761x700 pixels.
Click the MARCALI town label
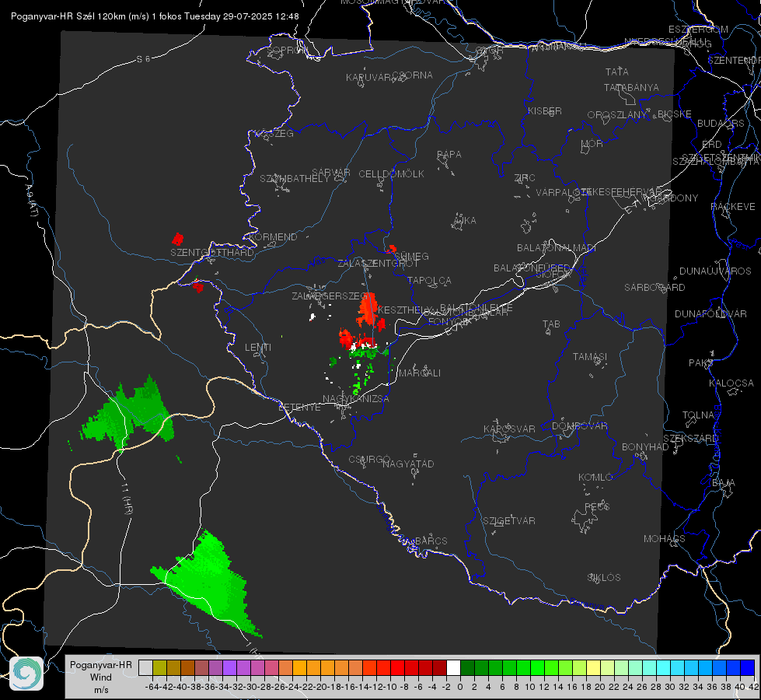420,373
